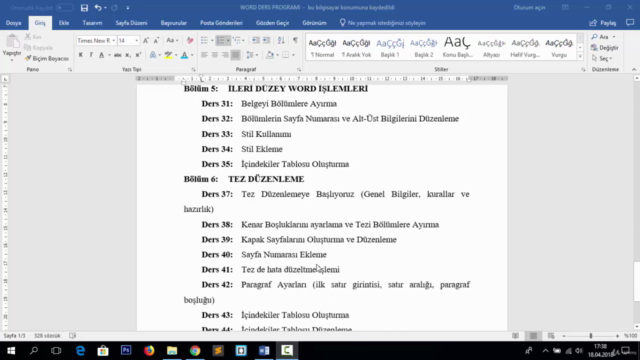This screenshot has width=640, height=360.
Task: Open the shading paint bucket dropdown
Action: tap(277, 55)
